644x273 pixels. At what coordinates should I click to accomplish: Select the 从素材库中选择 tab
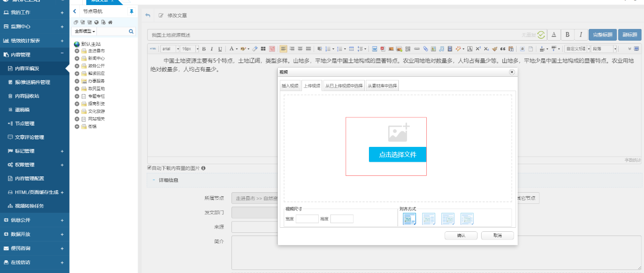pos(382,86)
